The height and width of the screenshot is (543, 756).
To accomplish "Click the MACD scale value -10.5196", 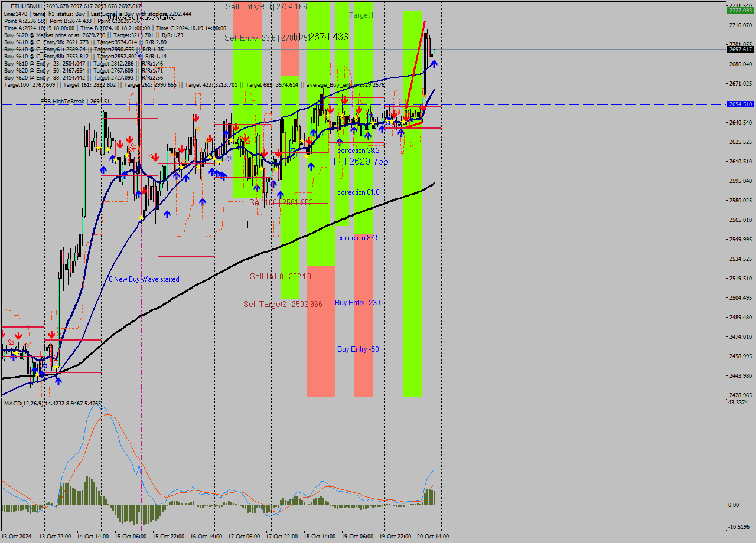I will point(738,527).
